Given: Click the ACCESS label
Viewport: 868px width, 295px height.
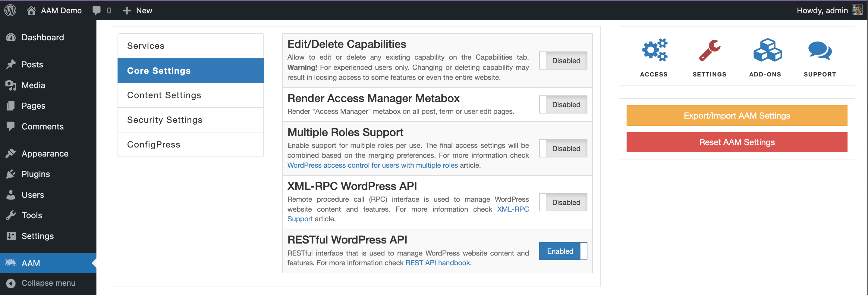Looking at the screenshot, I should click(654, 74).
